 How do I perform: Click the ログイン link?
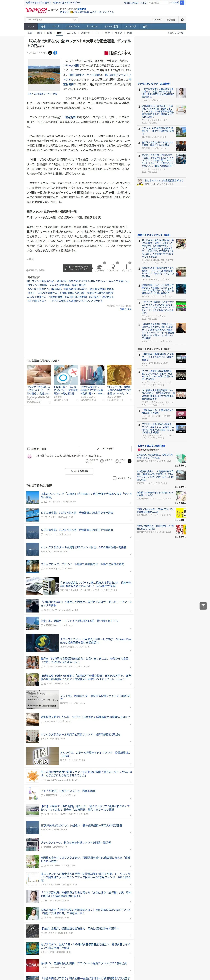tap(64, 12)
